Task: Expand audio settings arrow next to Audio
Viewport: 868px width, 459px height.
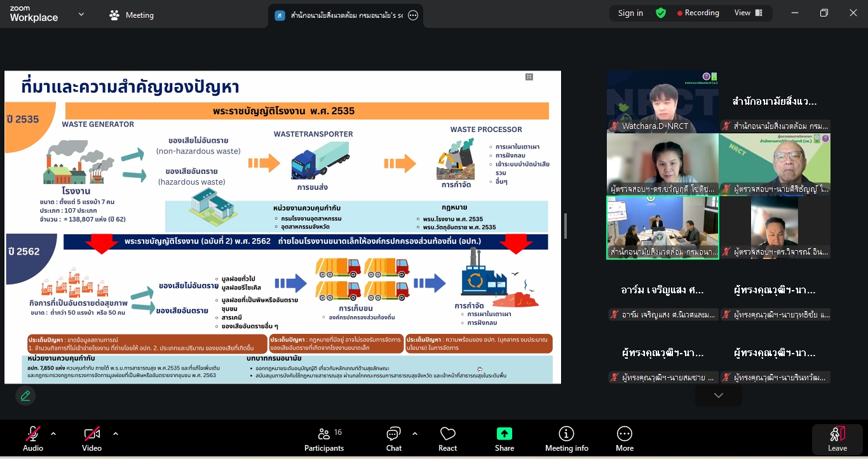Action: [x=53, y=434]
